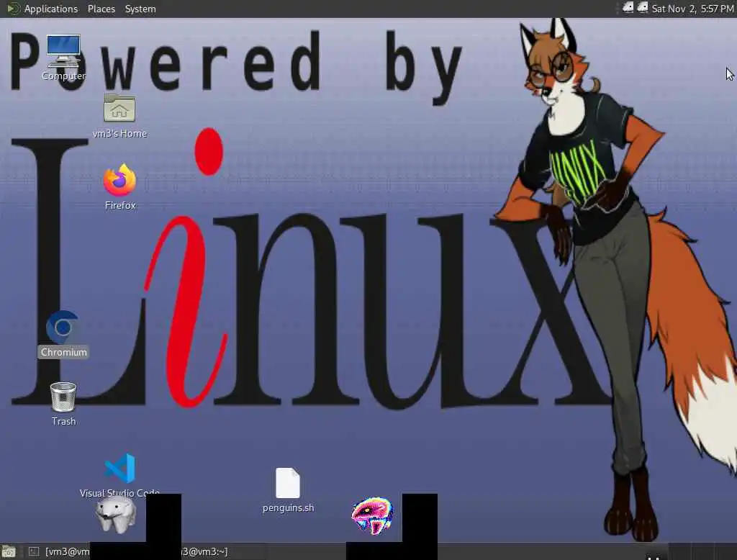This screenshot has height=560, width=737.
Task: Select the vm3's Home folder icon
Action: coord(120,116)
